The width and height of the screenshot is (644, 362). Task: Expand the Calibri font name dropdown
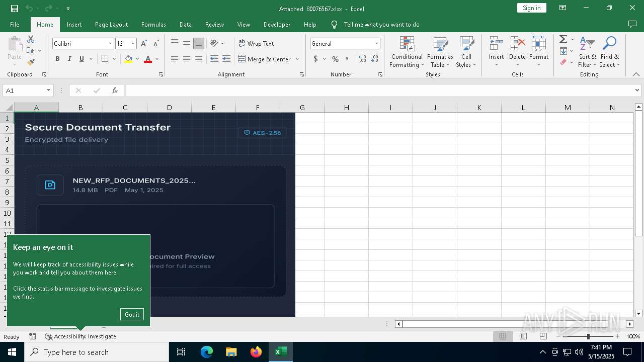point(110,44)
